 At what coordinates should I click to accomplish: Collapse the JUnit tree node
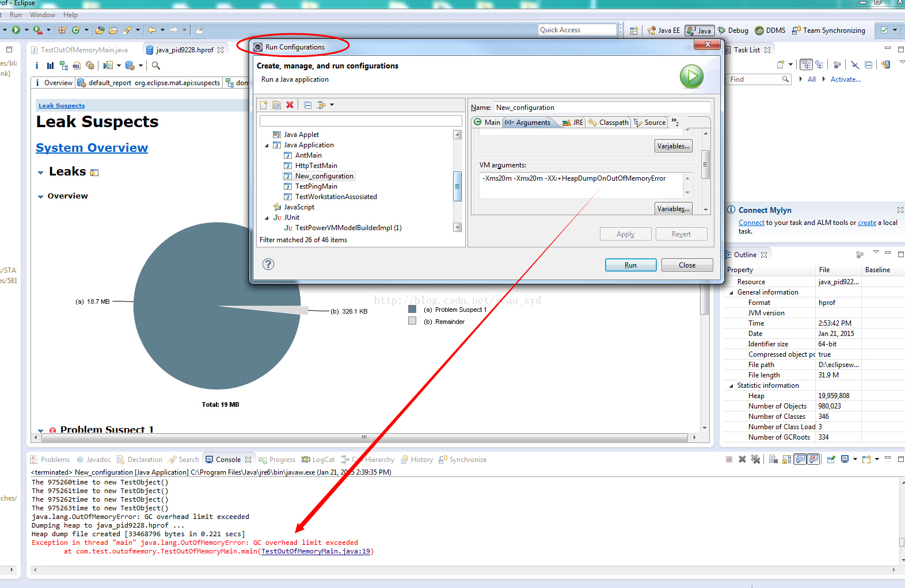pyautogui.click(x=267, y=218)
